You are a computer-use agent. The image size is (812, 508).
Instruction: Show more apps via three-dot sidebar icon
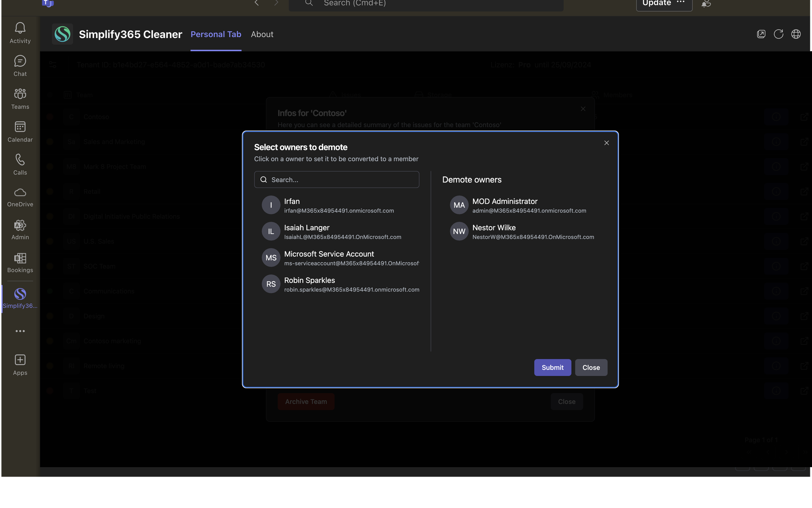[x=20, y=331]
